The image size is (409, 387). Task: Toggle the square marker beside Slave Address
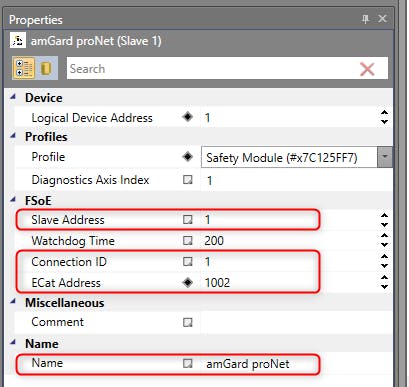click(188, 220)
